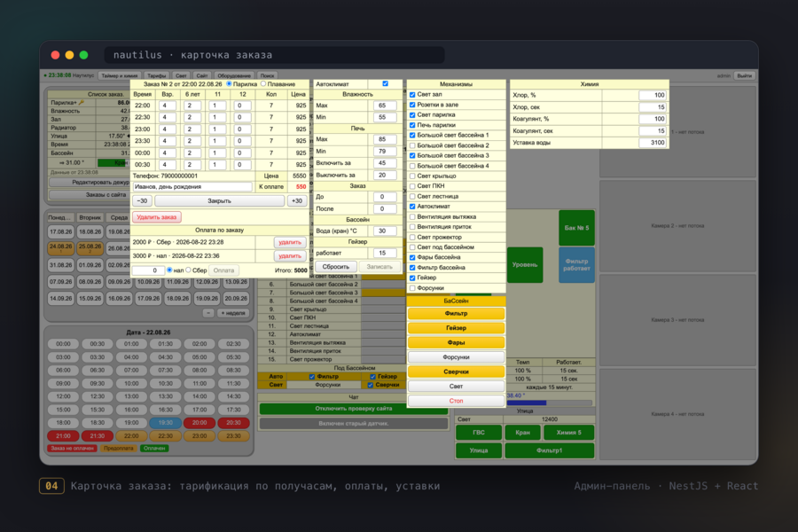This screenshot has height=532, width=798.
Task: Click the Химия 5 button
Action: (x=568, y=433)
